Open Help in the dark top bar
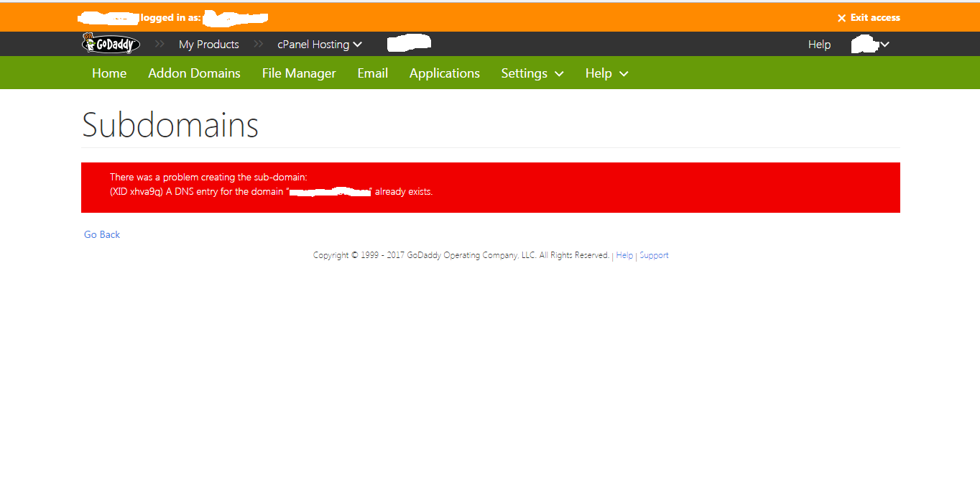 (819, 44)
